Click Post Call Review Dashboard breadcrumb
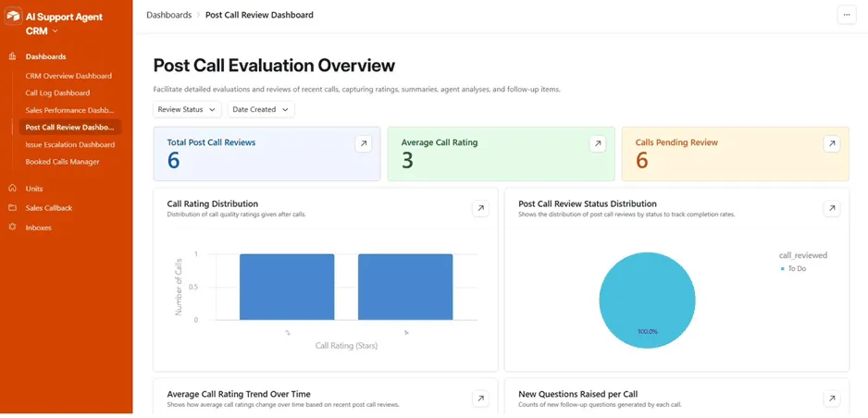Screen dimensions: 868x418 coord(259,15)
